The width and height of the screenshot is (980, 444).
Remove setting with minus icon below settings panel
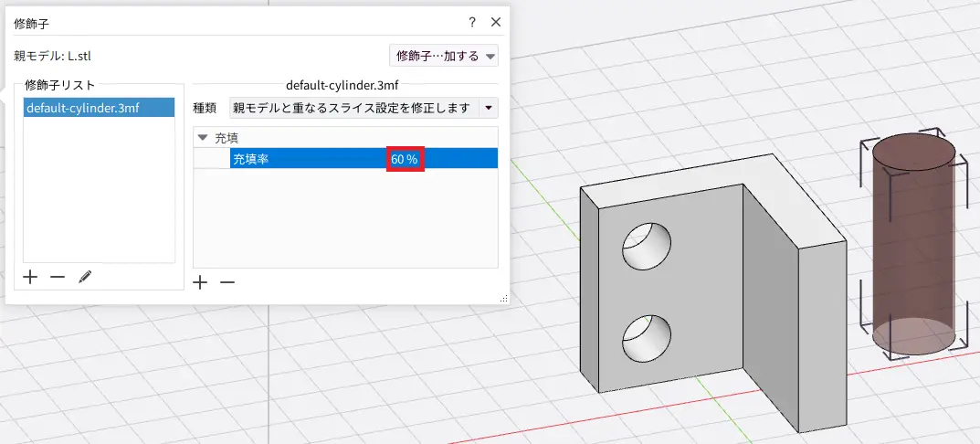pos(227,282)
